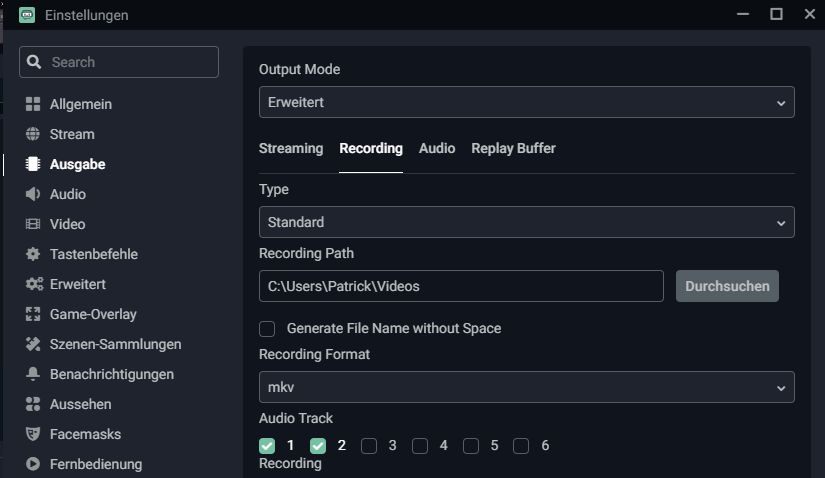The height and width of the screenshot is (478, 825).
Task: Open the Output Mode dropdown
Action: pos(527,102)
